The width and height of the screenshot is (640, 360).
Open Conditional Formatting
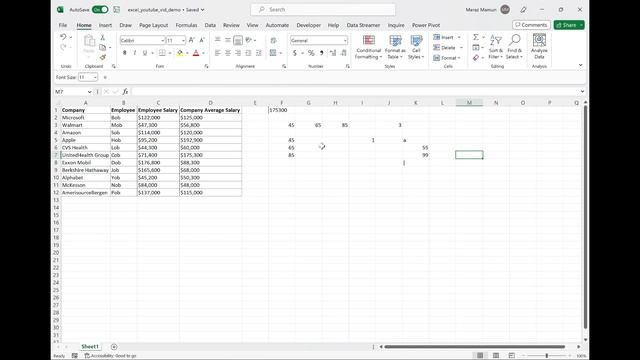369,47
